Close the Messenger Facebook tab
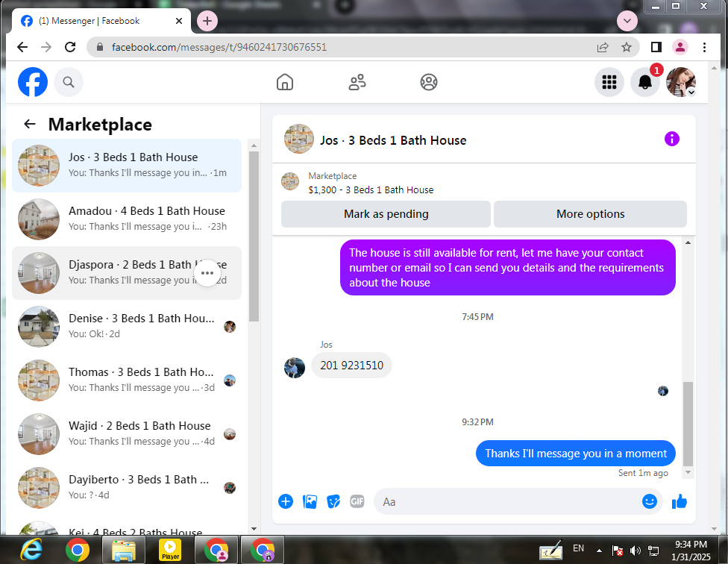Viewport: 728px width, 564px height. [179, 21]
